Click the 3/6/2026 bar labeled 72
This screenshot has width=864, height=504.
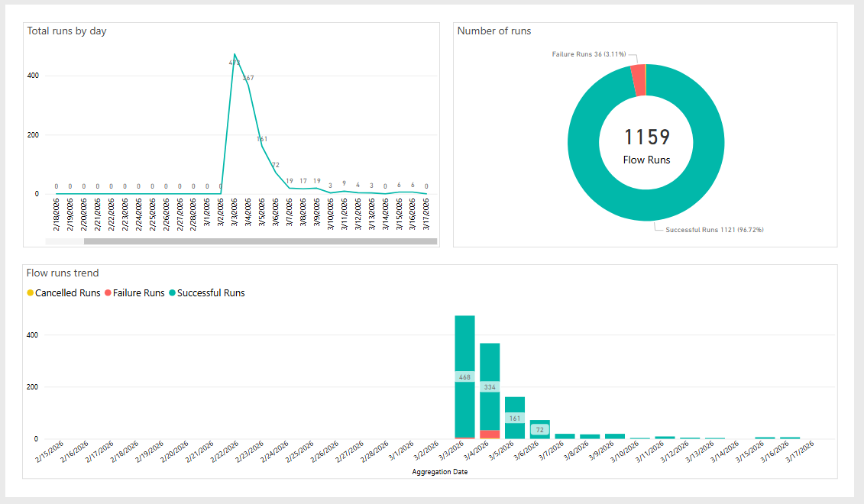point(540,430)
